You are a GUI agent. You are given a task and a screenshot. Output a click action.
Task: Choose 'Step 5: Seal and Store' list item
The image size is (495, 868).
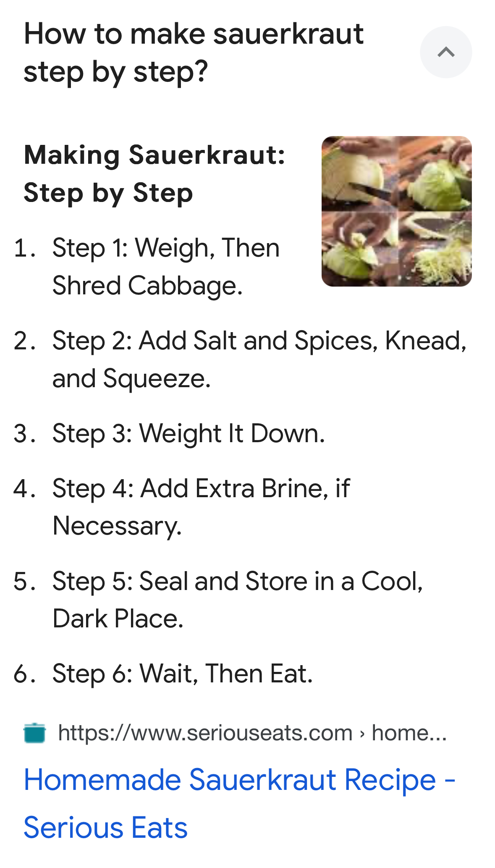(x=238, y=600)
